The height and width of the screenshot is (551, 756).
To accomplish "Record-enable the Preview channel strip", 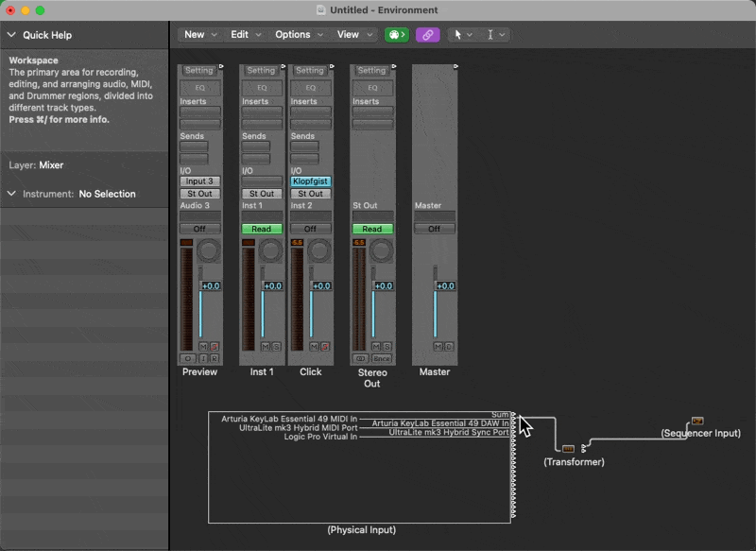I will (x=215, y=359).
